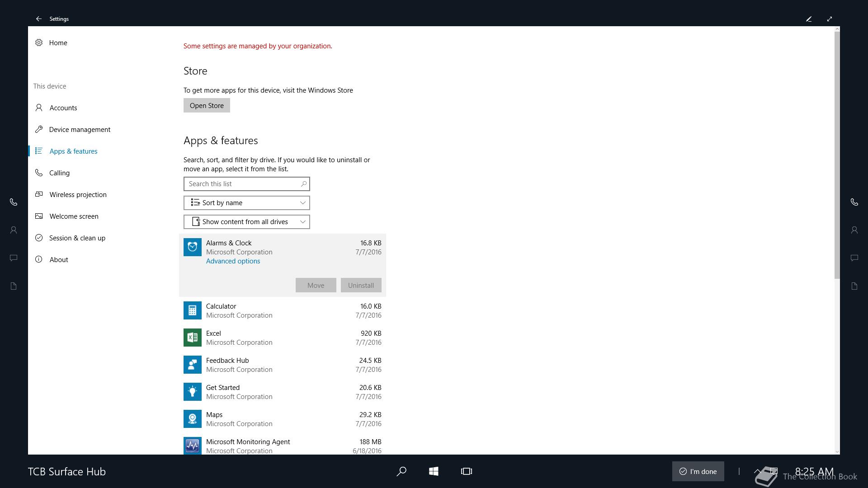The height and width of the screenshot is (488, 868).
Task: Click the Wireless projection icon
Action: (x=39, y=194)
